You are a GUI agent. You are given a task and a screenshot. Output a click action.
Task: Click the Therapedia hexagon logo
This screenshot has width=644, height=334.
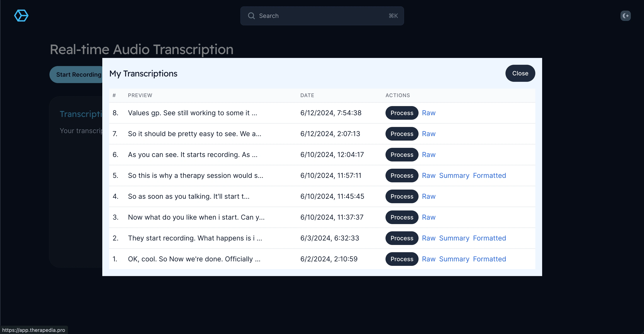(21, 16)
